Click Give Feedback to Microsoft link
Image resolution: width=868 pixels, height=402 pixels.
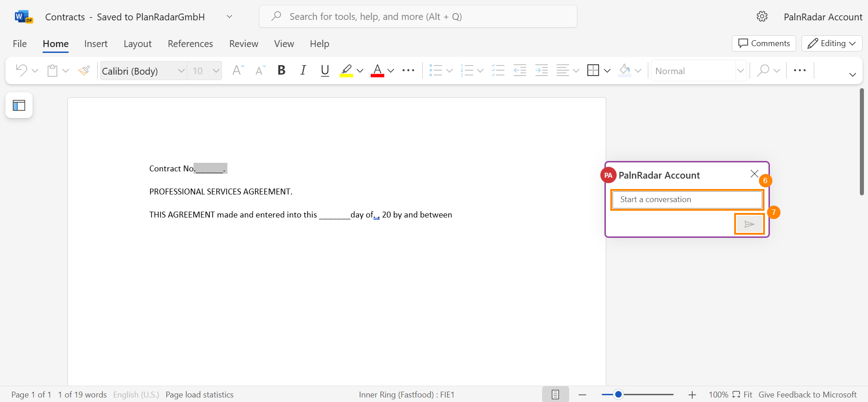(807, 395)
